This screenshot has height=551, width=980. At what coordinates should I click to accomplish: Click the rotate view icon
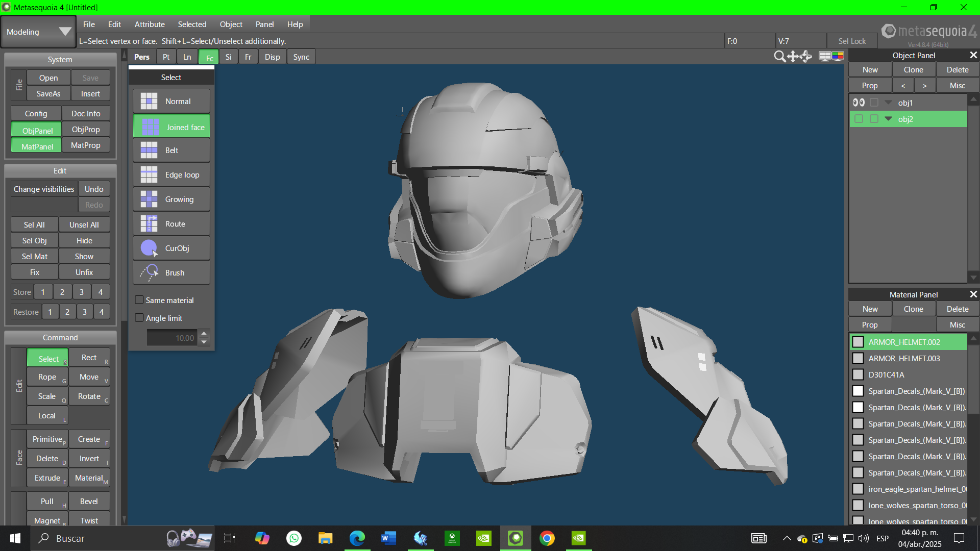click(x=806, y=57)
